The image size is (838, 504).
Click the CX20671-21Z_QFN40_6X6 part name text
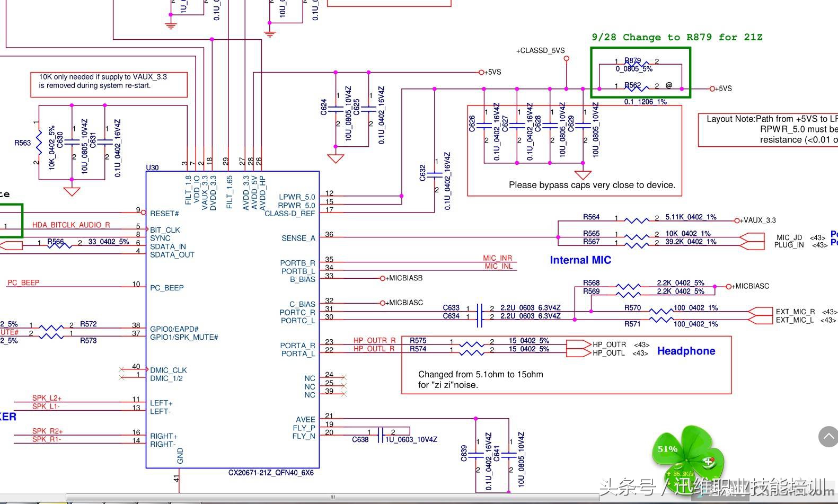click(271, 473)
